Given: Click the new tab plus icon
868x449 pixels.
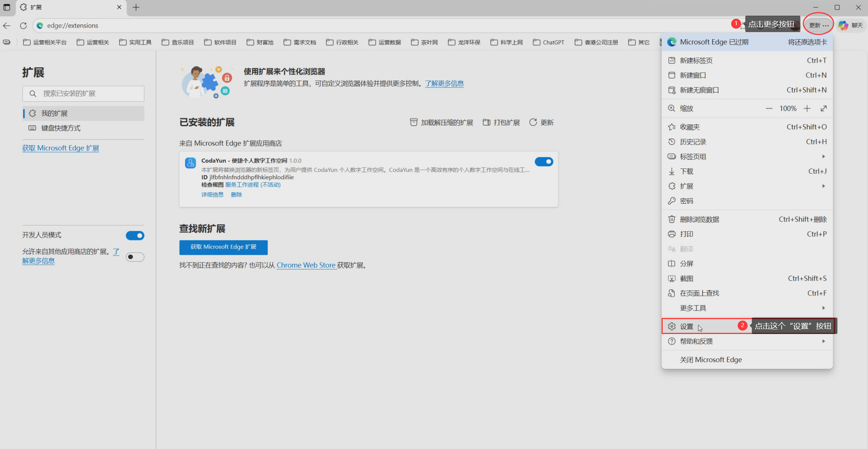Looking at the screenshot, I should [x=136, y=7].
